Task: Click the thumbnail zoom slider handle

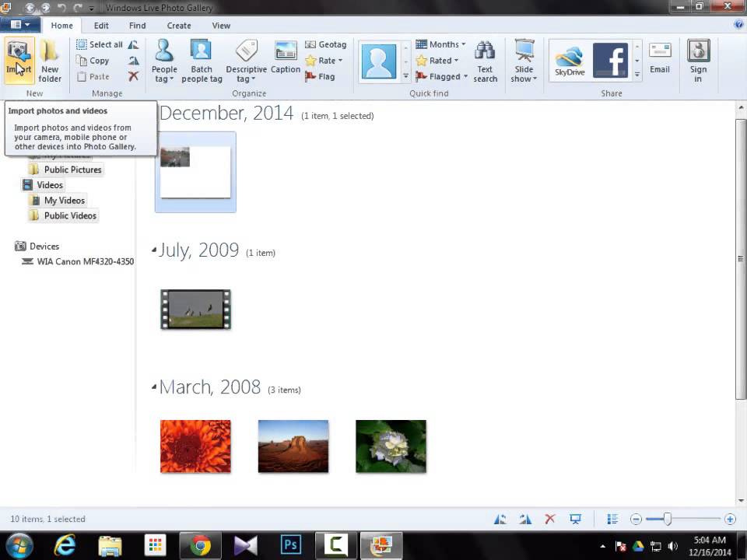Action: point(668,519)
